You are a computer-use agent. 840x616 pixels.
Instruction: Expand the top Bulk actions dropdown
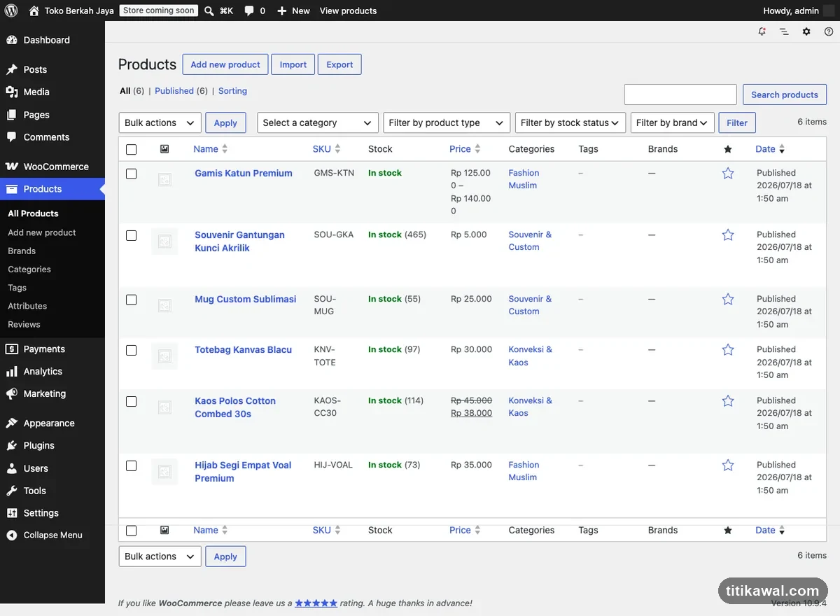coord(160,122)
